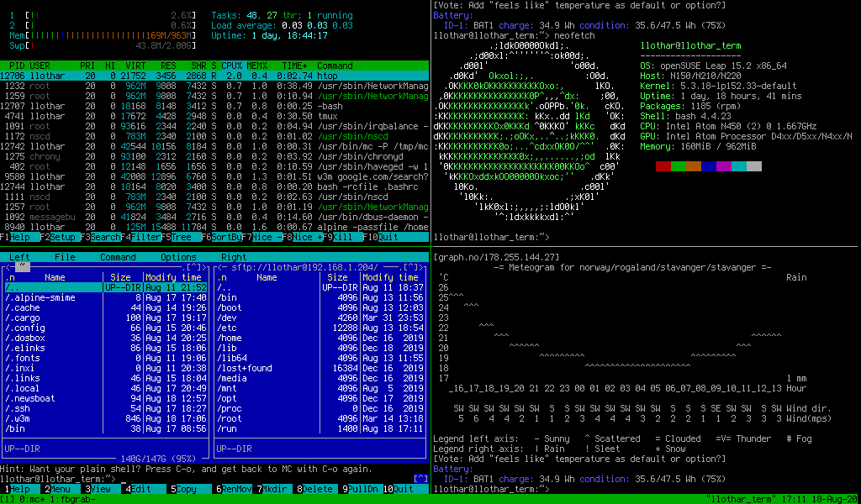Click the red color block in neofetch
The image size is (861, 504).
[663, 166]
